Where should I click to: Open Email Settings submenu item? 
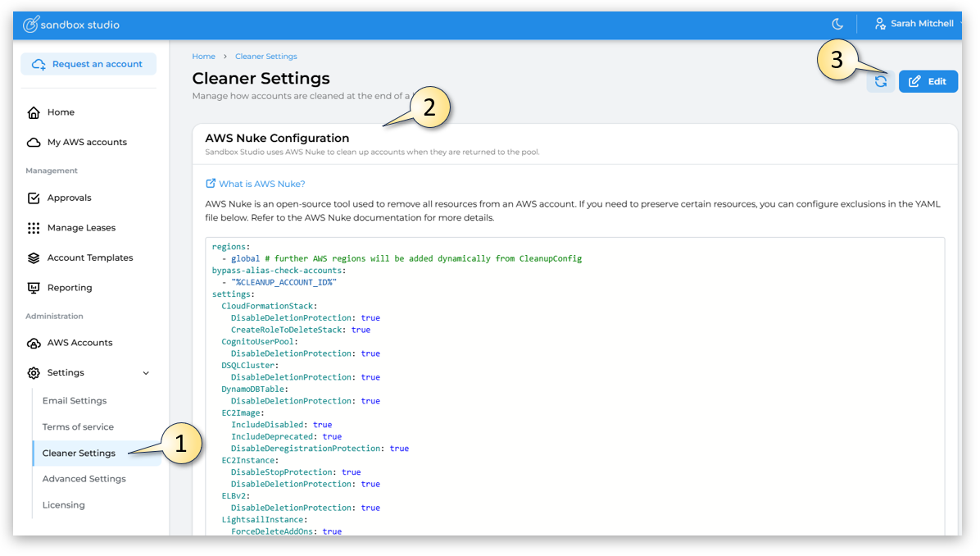[x=75, y=401]
